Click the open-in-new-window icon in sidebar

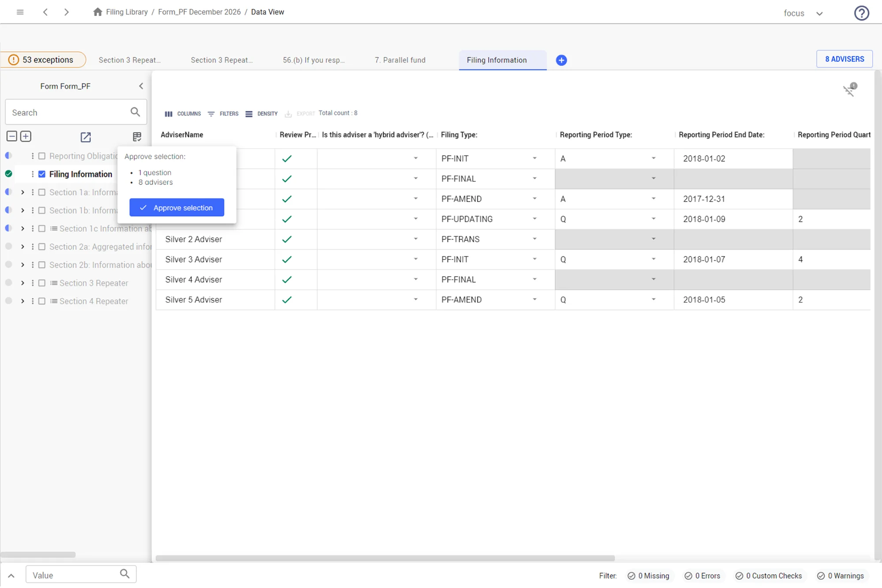click(x=86, y=137)
